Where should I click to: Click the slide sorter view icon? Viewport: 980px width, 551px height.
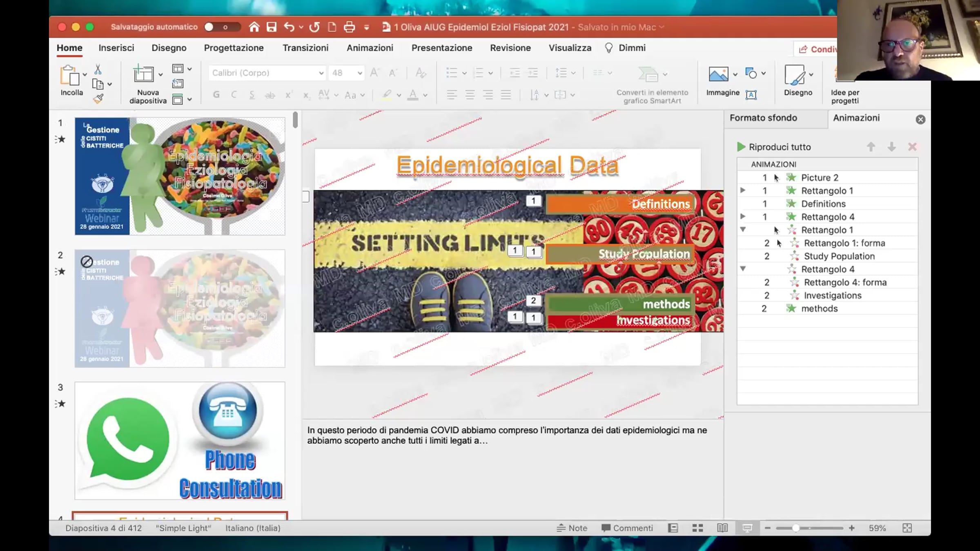point(697,528)
